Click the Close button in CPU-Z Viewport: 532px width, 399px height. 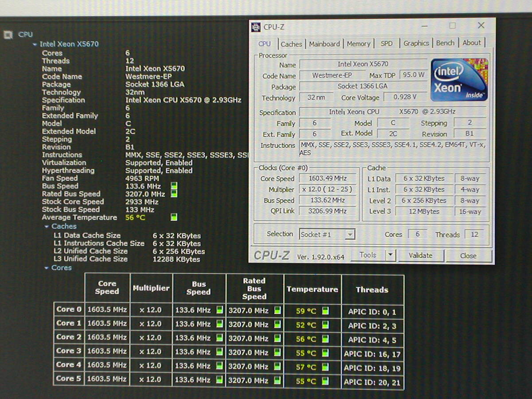[x=468, y=256]
